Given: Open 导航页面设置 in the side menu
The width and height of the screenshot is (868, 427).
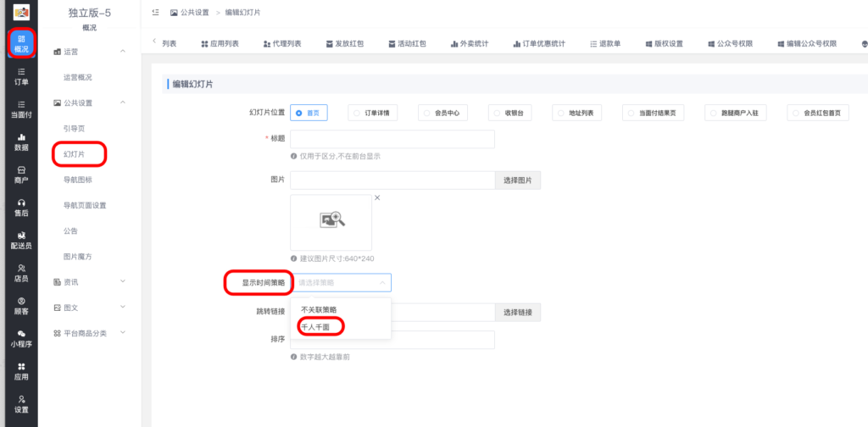Looking at the screenshot, I should 85,205.
